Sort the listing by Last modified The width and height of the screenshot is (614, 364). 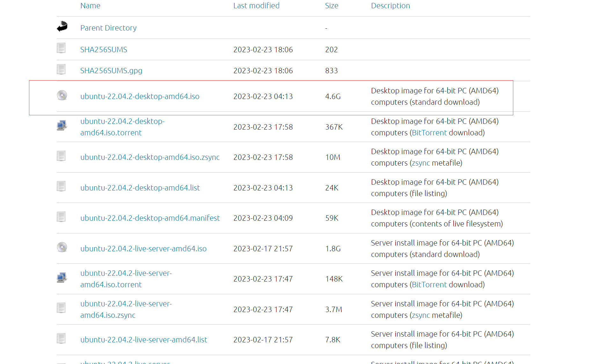point(256,6)
